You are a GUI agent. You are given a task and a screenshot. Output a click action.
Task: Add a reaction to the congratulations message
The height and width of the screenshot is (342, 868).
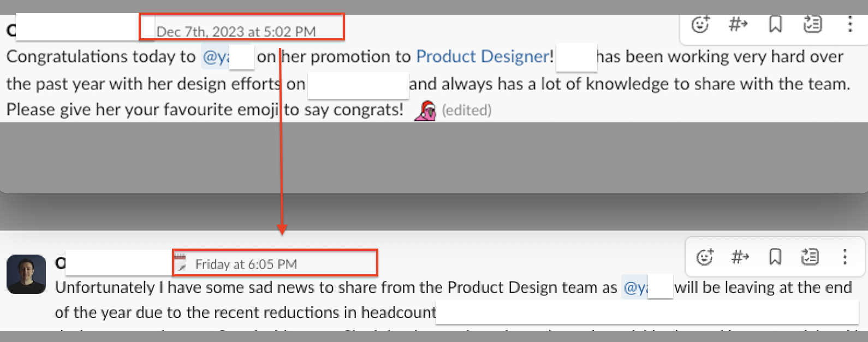click(x=700, y=25)
